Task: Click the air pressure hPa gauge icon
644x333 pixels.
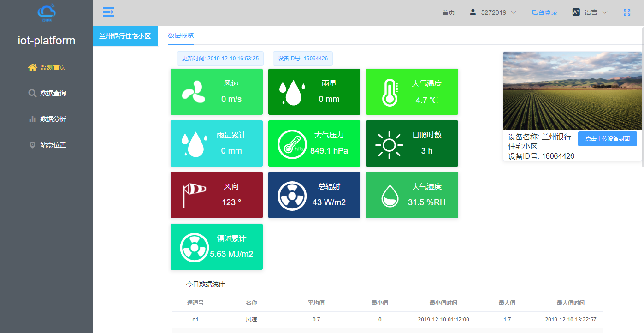Action: (292, 144)
